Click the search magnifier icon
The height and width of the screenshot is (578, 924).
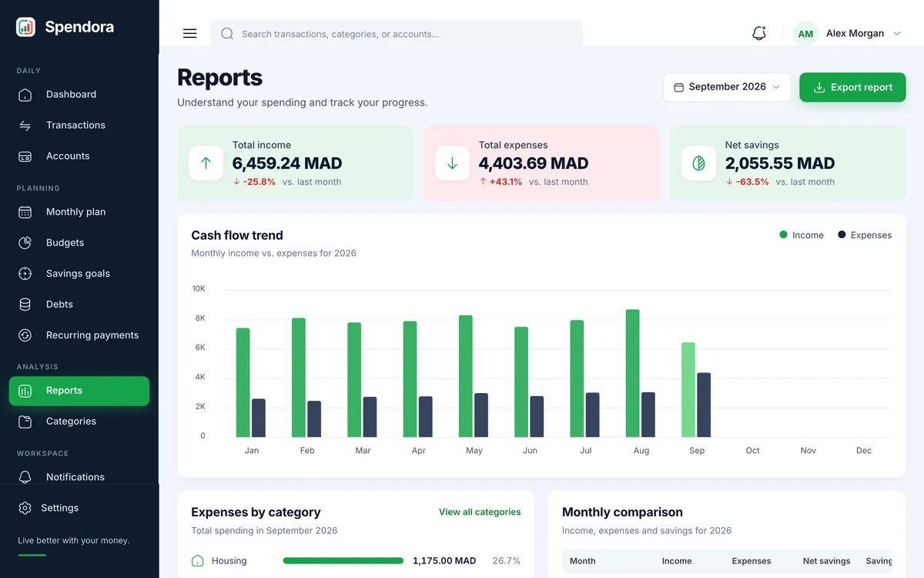click(x=227, y=34)
